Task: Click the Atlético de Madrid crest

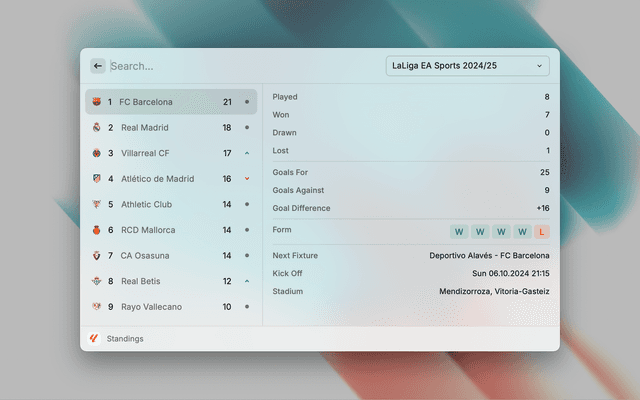Action: coord(96,179)
